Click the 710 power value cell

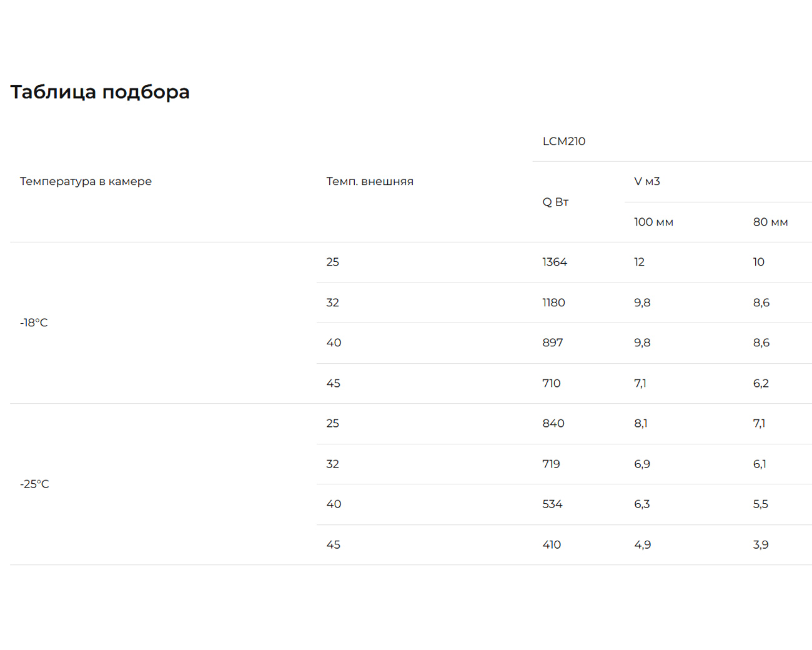552,383
